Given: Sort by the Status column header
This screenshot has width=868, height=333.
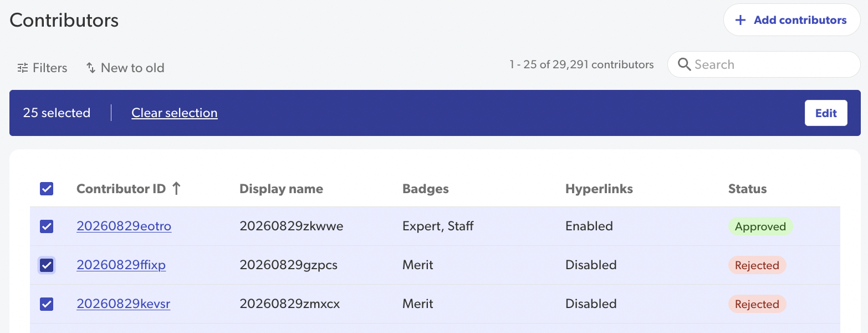Looking at the screenshot, I should [x=747, y=189].
